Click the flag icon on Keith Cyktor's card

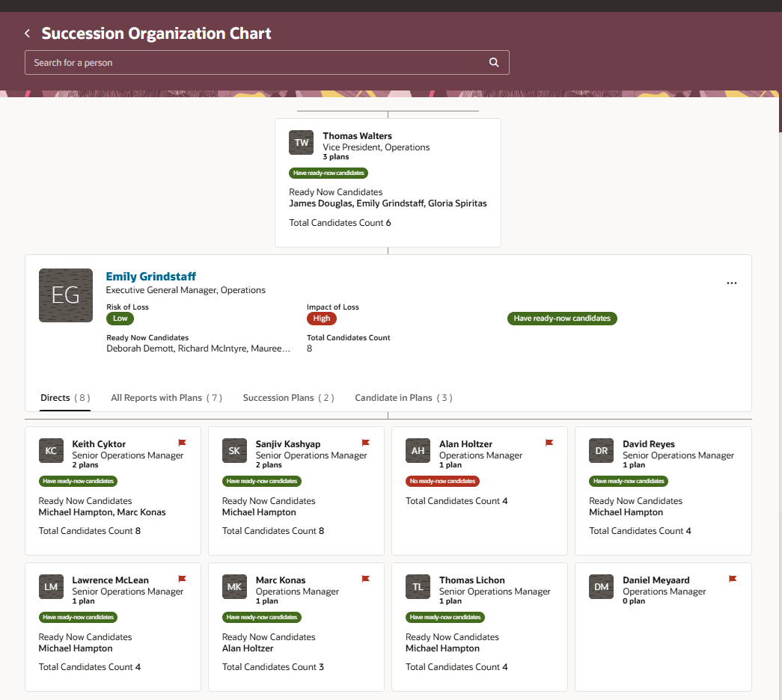pyautogui.click(x=182, y=443)
